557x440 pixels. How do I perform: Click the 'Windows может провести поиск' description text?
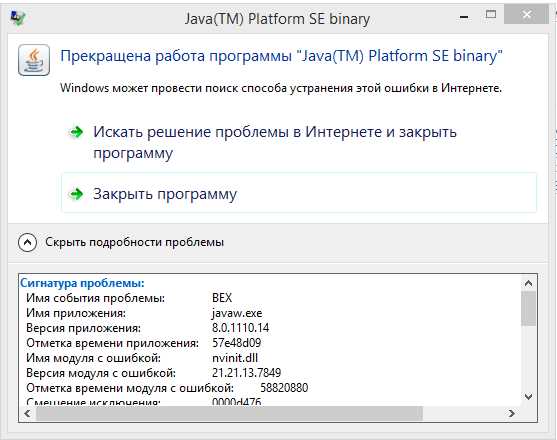click(281, 88)
